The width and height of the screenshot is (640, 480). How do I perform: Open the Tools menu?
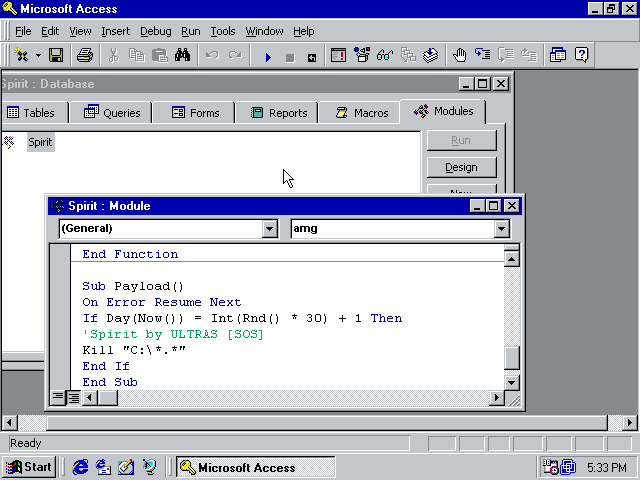[x=223, y=31]
